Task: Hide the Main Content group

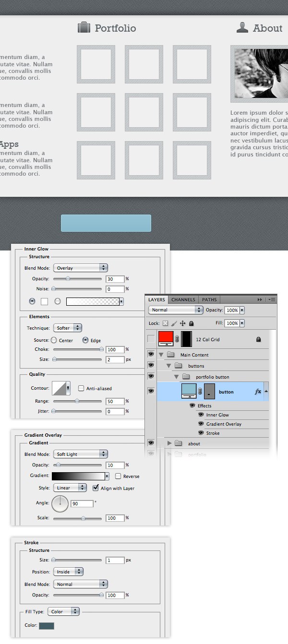Action: [151, 355]
